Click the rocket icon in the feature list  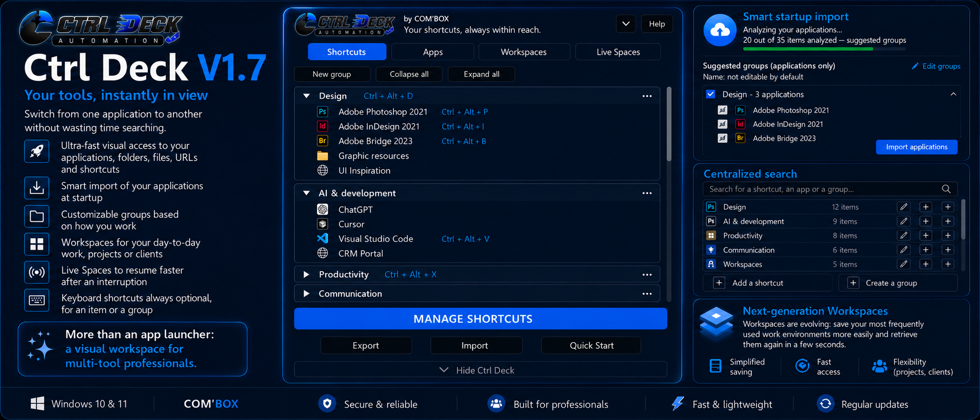coord(37,151)
